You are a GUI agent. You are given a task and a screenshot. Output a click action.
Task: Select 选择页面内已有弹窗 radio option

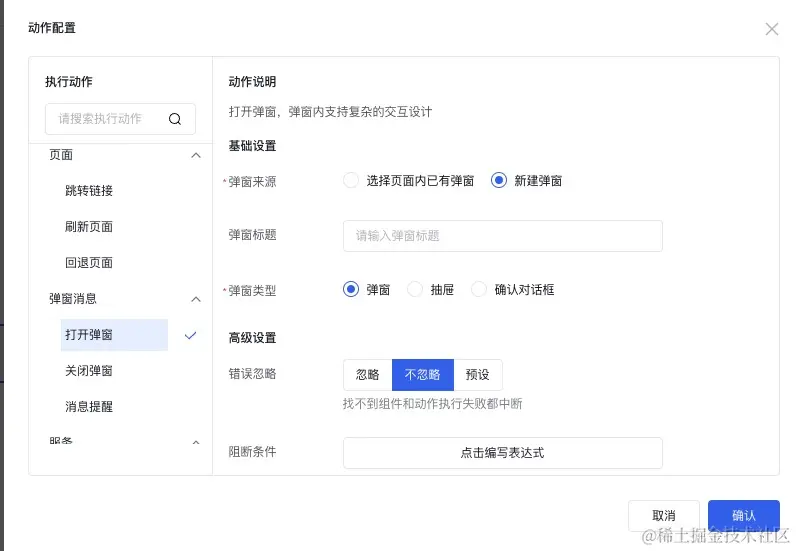click(x=351, y=180)
